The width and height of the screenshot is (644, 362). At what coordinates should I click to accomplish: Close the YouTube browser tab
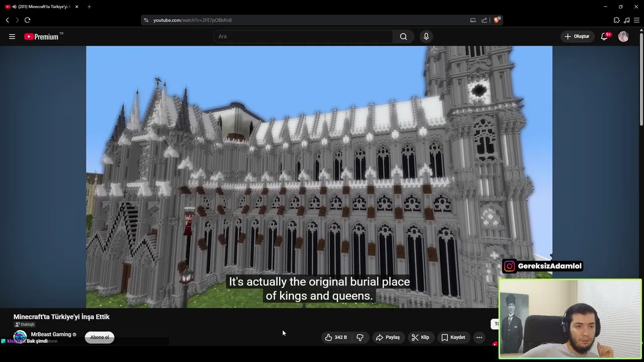coord(76,7)
